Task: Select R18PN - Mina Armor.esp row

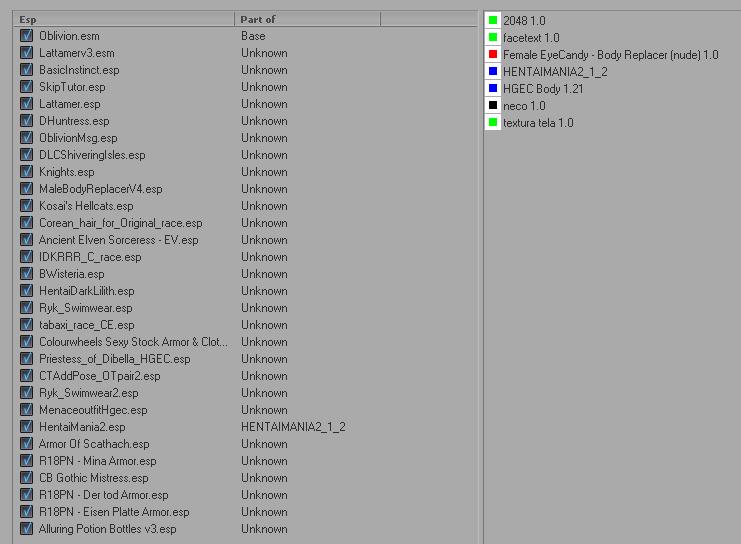Action: (98, 461)
